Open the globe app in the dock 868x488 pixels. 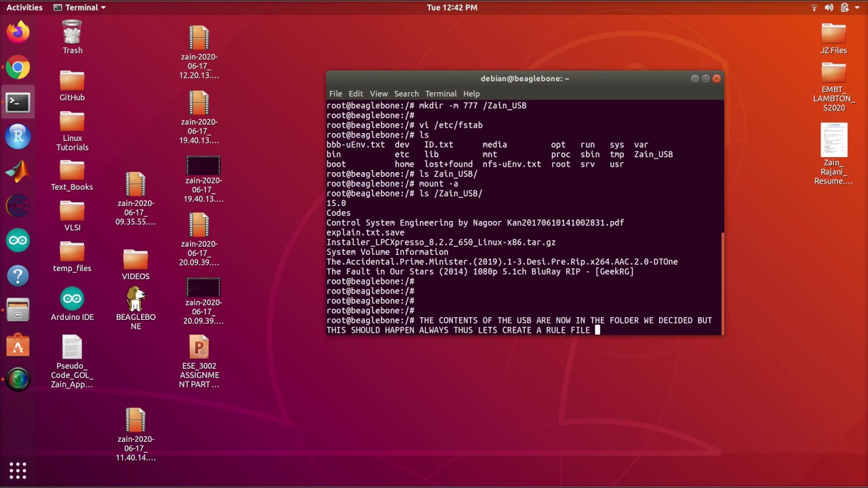coord(18,380)
